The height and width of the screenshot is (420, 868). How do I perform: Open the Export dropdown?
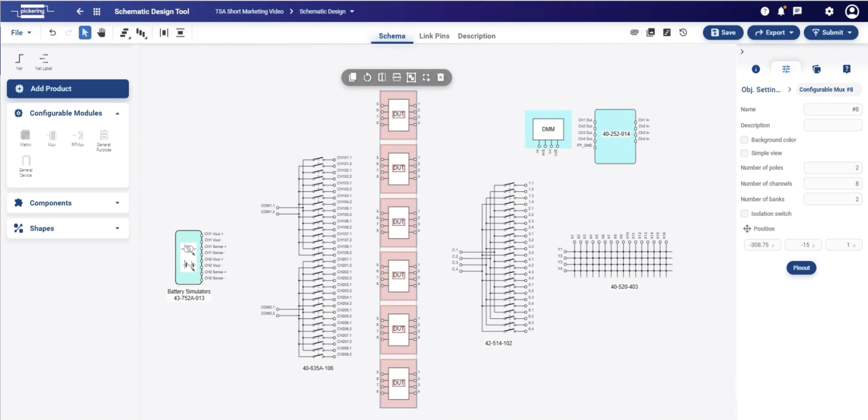[x=773, y=33]
